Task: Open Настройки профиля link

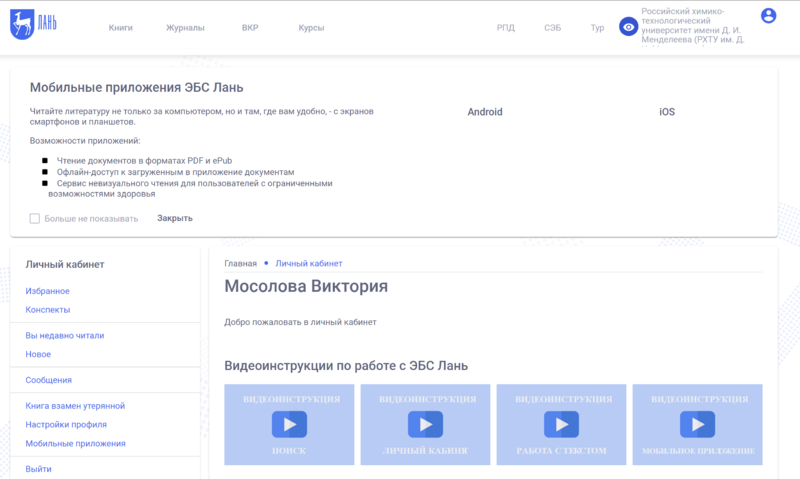Action: tap(66, 424)
